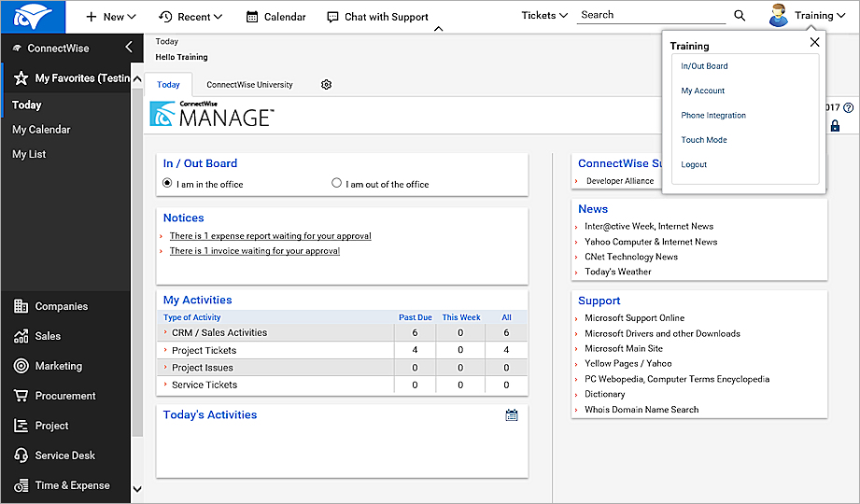Open the Tickets search type dropdown
Image resolution: width=860 pixels, height=504 pixels.
[544, 16]
